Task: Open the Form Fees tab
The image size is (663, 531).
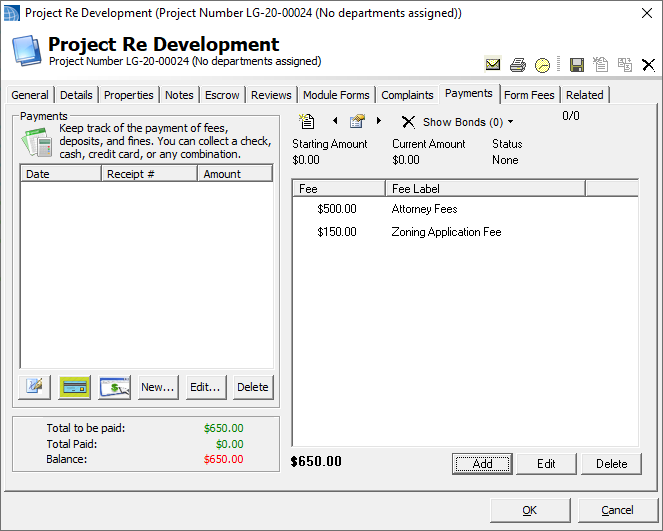Action: pyautogui.click(x=529, y=95)
